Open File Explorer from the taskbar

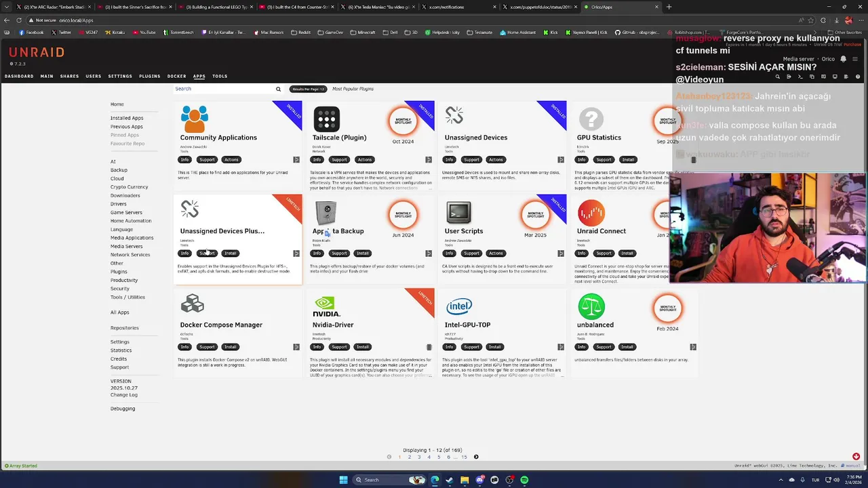[x=465, y=480]
